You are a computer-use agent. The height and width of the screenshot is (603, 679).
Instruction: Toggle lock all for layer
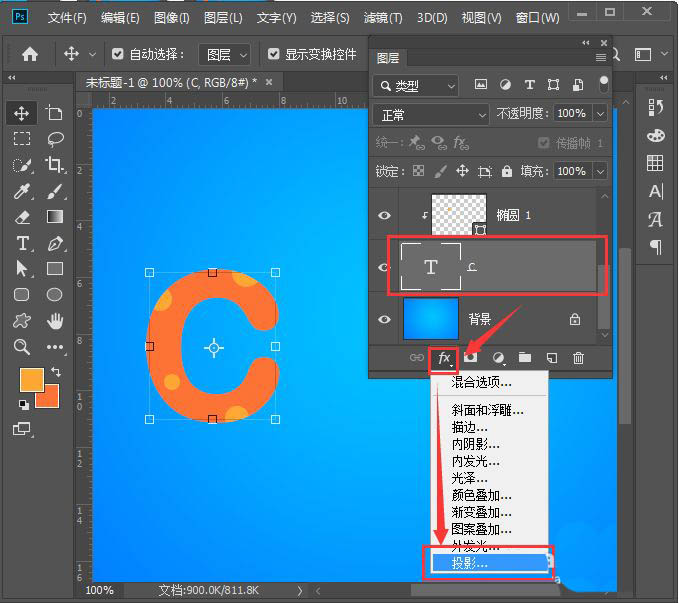tap(507, 171)
